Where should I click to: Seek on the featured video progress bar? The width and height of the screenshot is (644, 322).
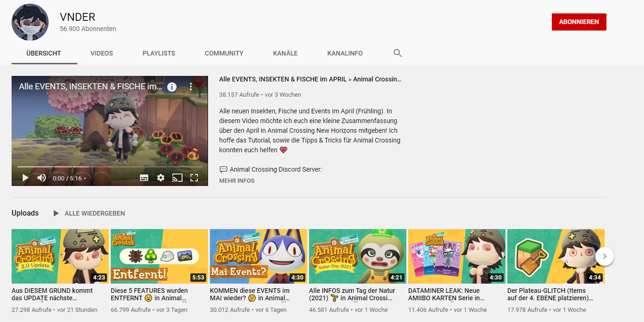pos(110,167)
